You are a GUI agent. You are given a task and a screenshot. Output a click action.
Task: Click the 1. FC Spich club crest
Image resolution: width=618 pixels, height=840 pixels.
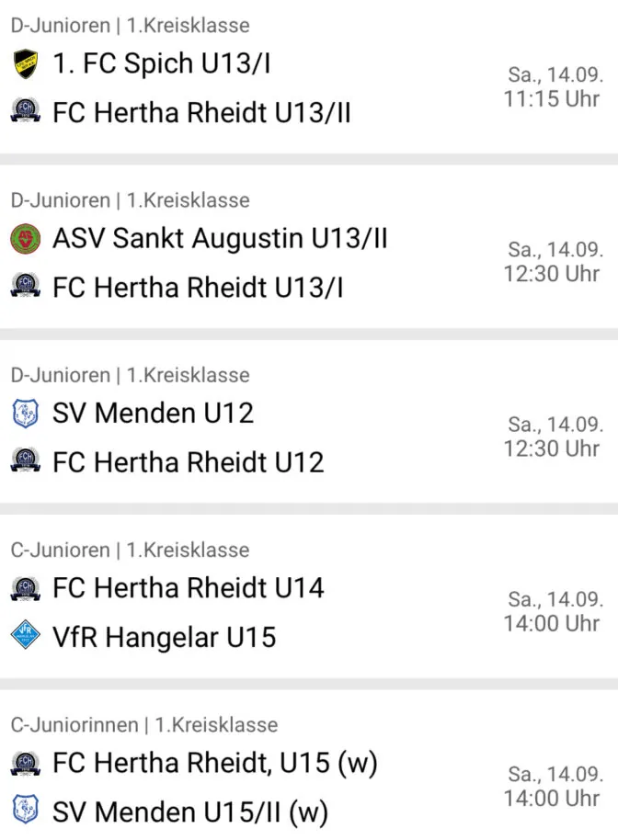[x=25, y=63]
